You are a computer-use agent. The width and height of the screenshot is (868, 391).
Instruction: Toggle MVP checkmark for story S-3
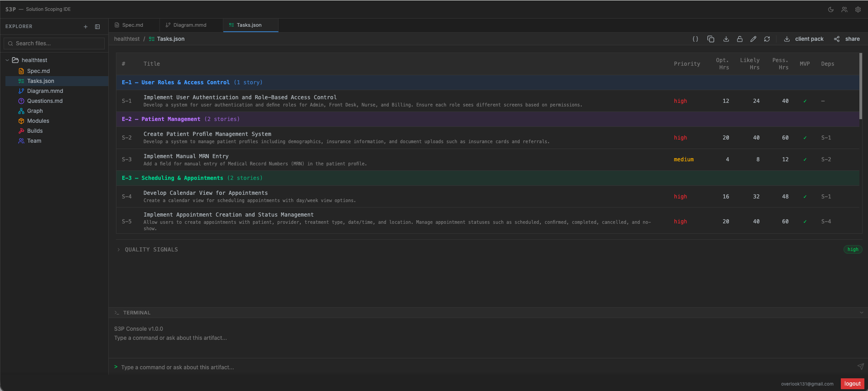pos(805,159)
